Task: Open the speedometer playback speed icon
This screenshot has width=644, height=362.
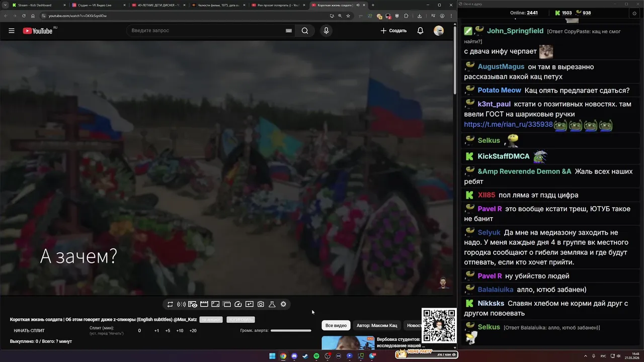Action: point(238,304)
